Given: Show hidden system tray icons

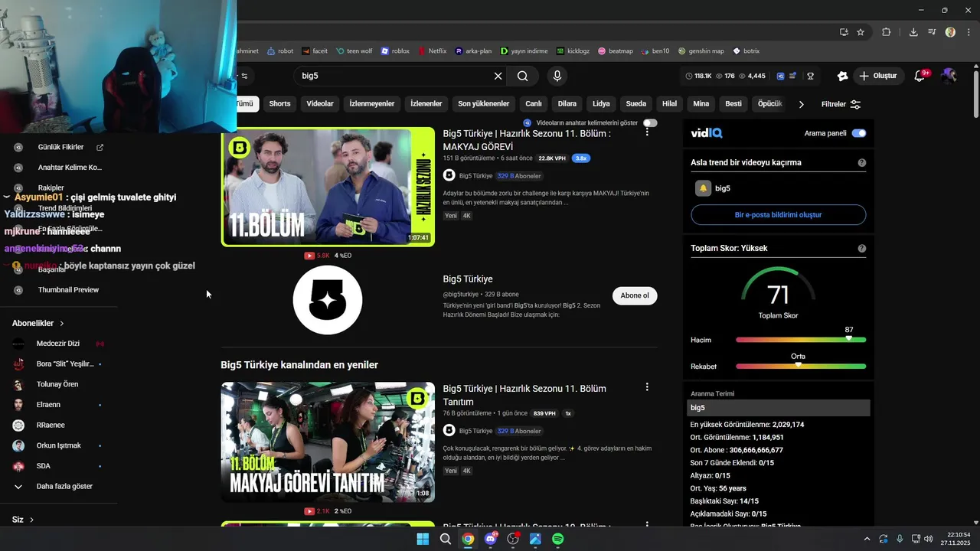Looking at the screenshot, I should coord(867,539).
